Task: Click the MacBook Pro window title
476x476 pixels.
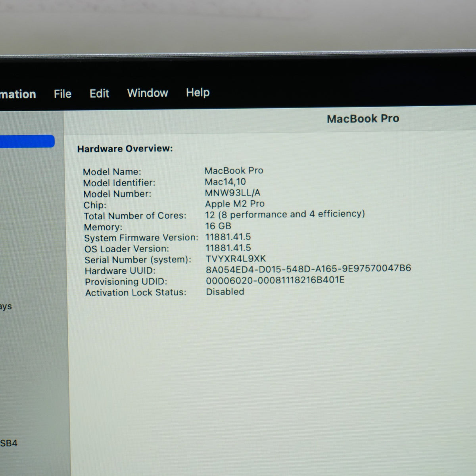Action: pyautogui.click(x=363, y=119)
